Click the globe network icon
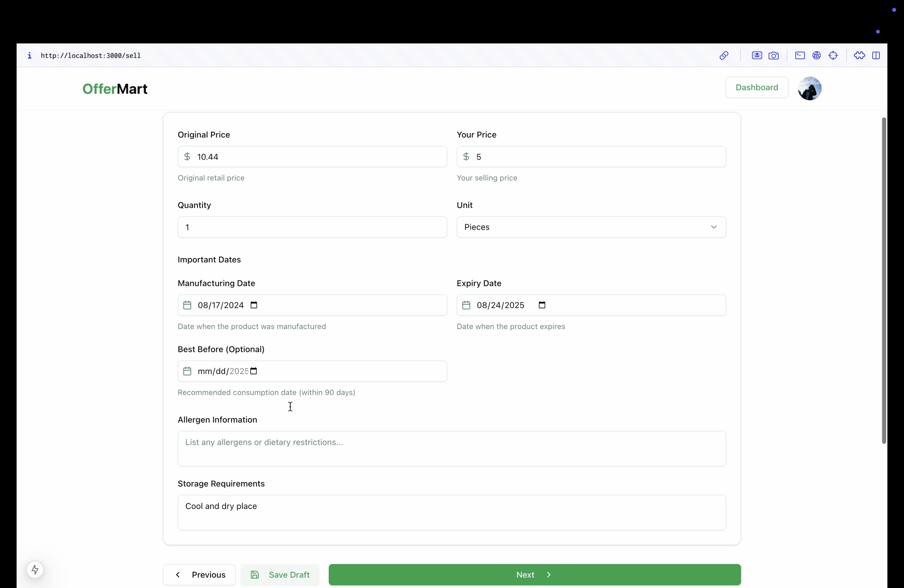Screen dimensions: 904x588 click(x=816, y=55)
